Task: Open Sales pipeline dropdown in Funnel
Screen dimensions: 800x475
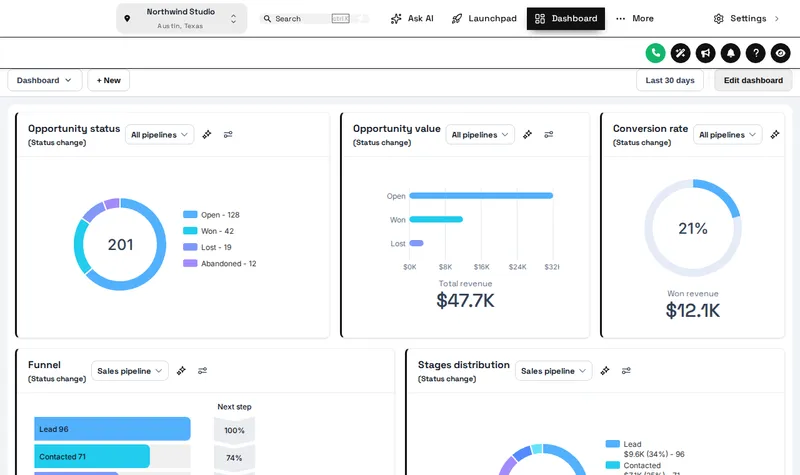Action: tap(130, 371)
